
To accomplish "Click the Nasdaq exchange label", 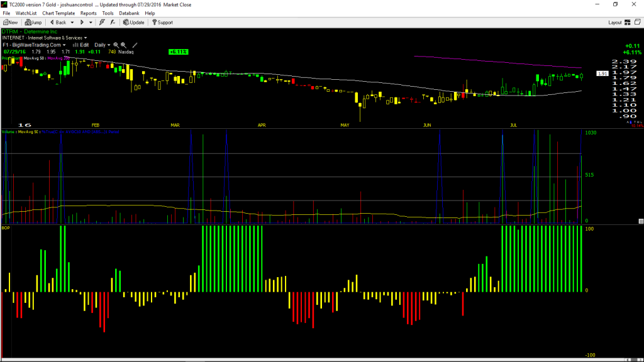I will pos(126,52).
